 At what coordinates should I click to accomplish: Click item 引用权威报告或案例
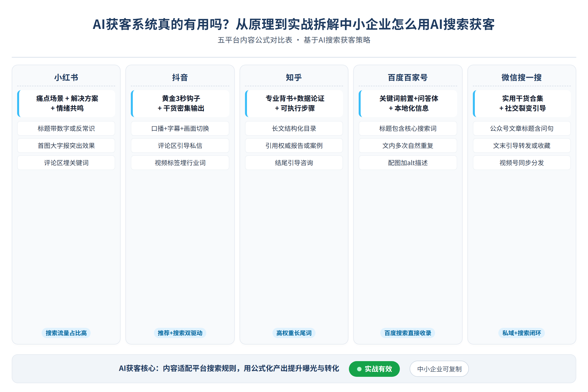(294, 146)
